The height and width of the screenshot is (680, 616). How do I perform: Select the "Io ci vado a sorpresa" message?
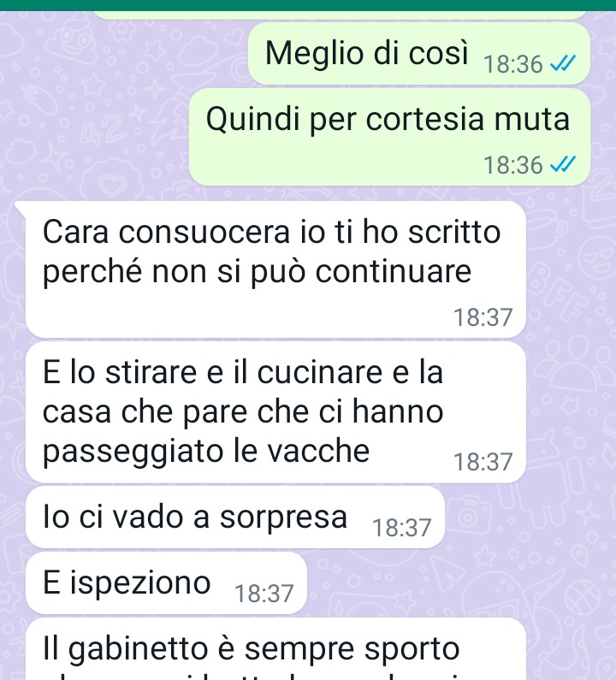point(235,517)
